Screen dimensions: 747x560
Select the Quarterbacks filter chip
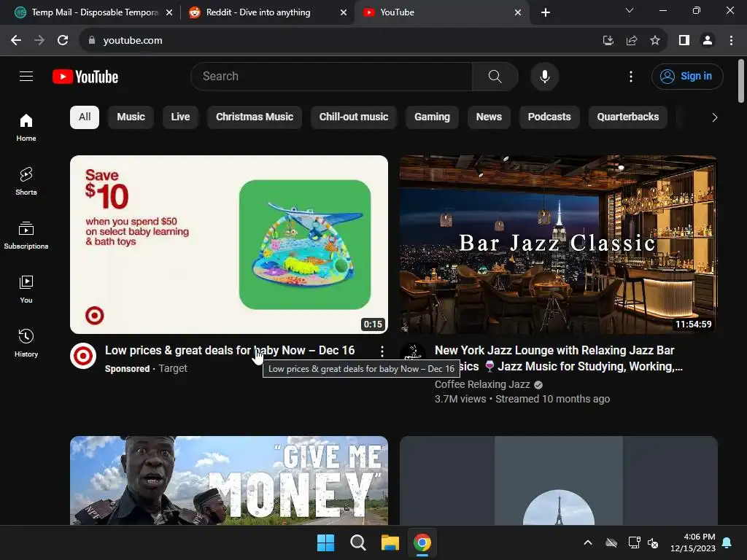coord(628,117)
